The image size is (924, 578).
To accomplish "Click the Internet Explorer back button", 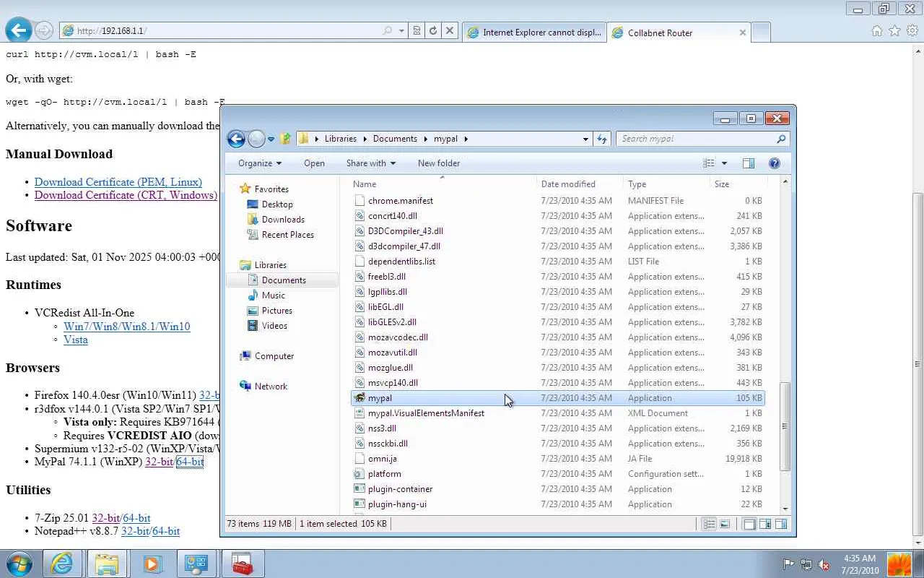I will click(19, 30).
